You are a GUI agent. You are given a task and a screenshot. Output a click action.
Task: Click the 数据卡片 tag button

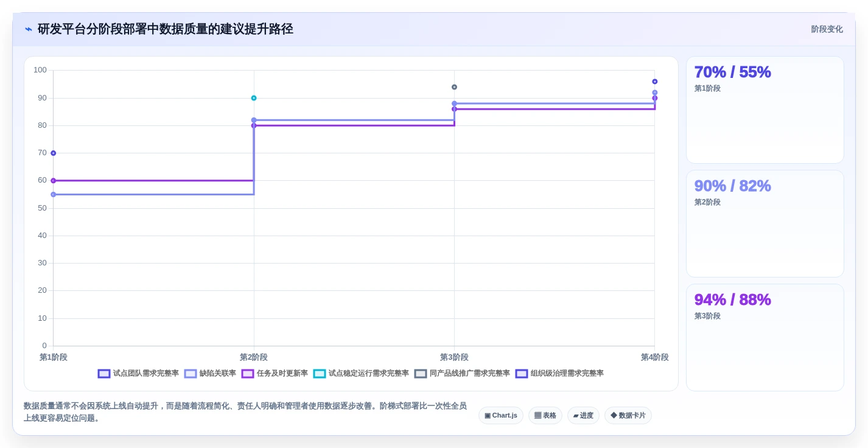tap(628, 416)
